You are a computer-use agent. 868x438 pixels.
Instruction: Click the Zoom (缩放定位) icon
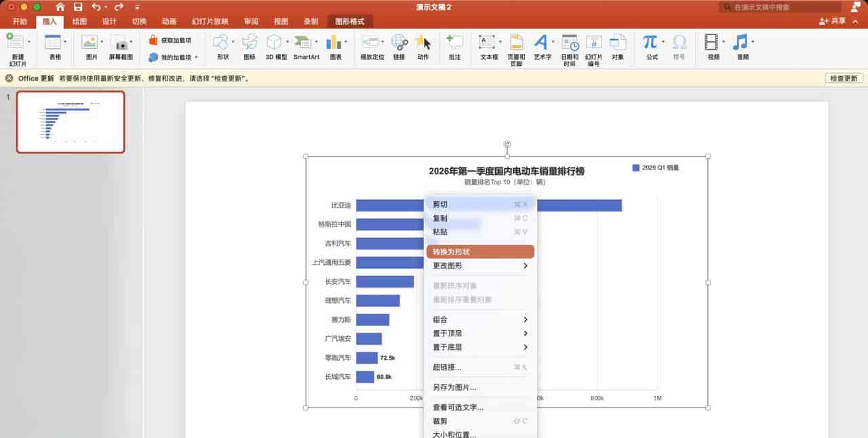tap(370, 42)
